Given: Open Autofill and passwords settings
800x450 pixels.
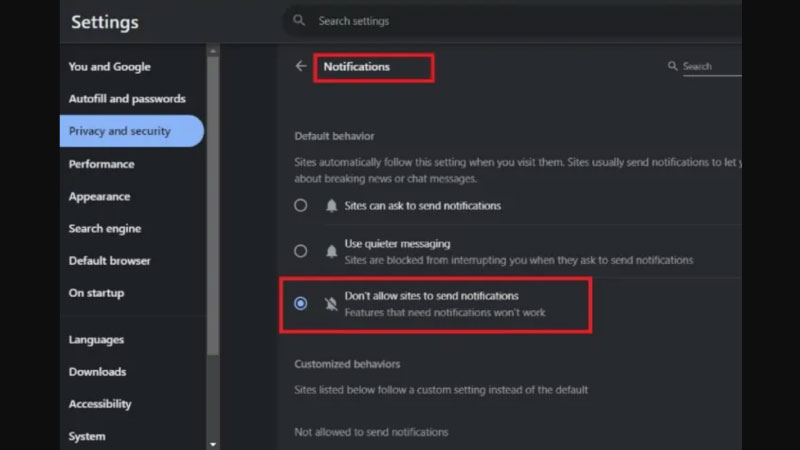Looking at the screenshot, I should click(x=127, y=99).
